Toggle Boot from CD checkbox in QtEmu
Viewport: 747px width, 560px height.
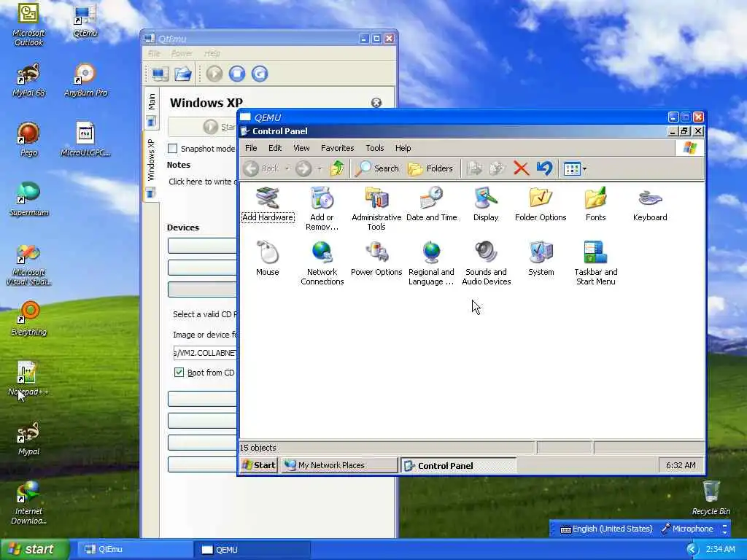(x=179, y=373)
